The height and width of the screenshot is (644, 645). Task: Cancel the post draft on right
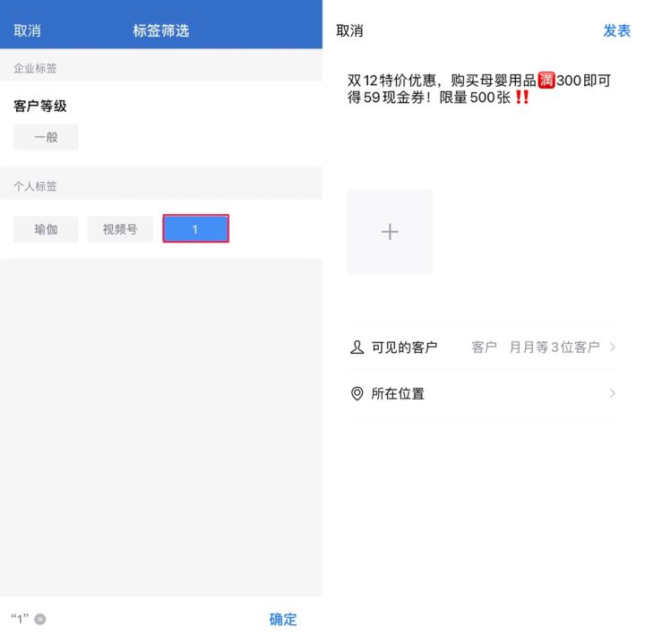(349, 30)
